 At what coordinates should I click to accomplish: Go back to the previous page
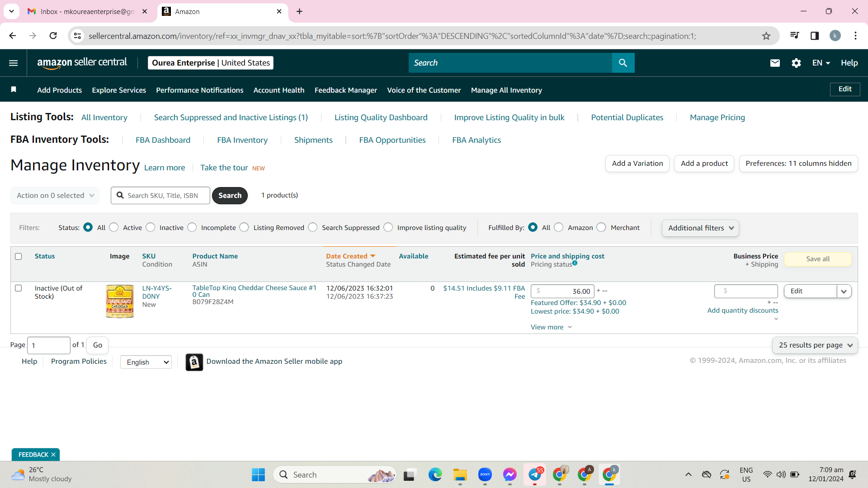click(13, 36)
